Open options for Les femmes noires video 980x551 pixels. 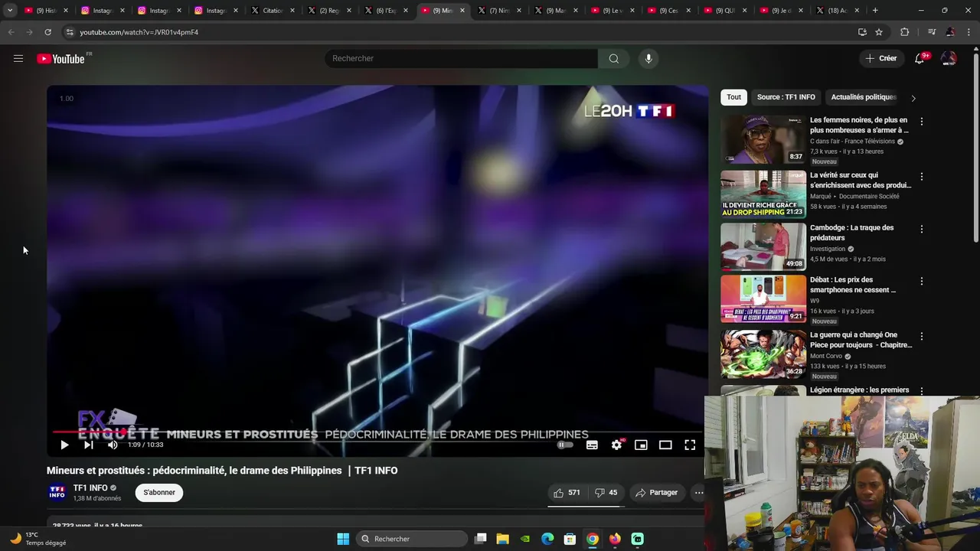pyautogui.click(x=922, y=122)
